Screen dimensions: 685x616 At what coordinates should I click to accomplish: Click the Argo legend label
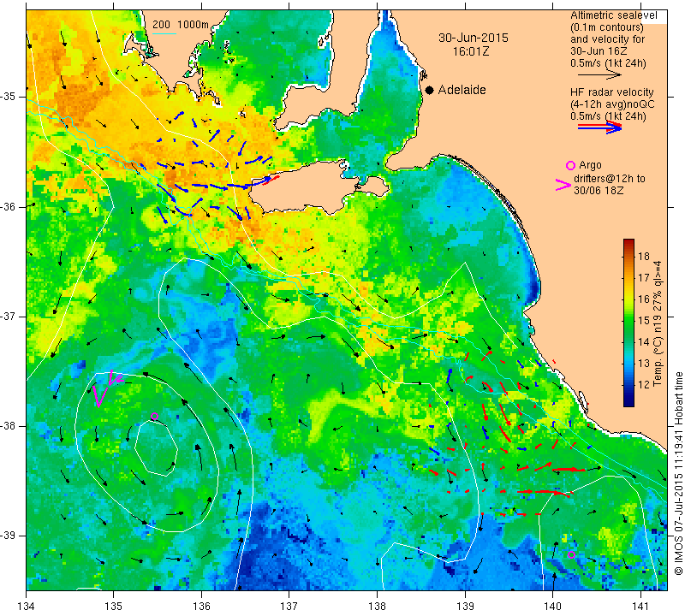(x=590, y=165)
